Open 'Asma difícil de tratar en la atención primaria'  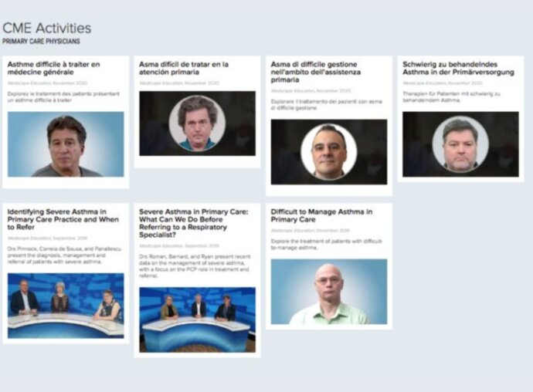[x=184, y=68]
